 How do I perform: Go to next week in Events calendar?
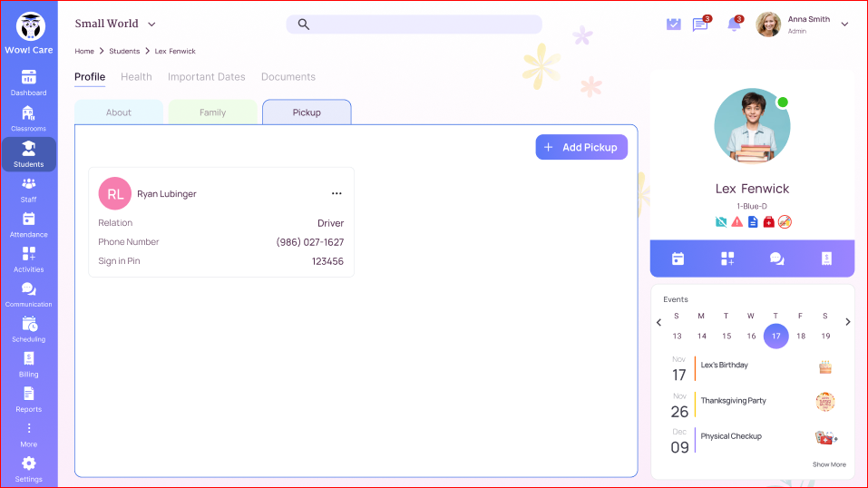[848, 322]
